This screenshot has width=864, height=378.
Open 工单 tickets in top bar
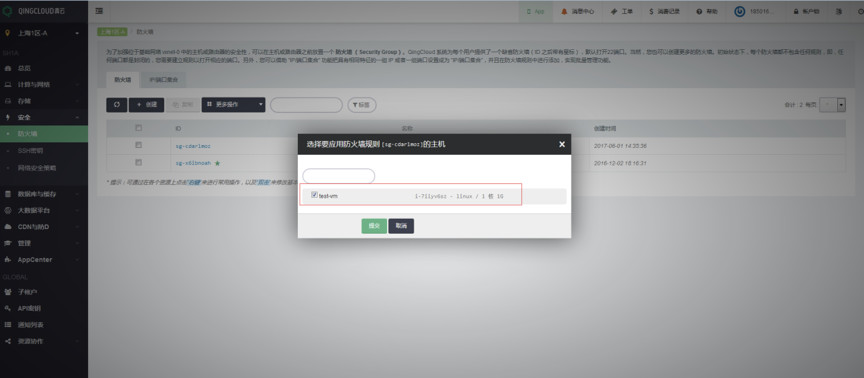pos(622,11)
